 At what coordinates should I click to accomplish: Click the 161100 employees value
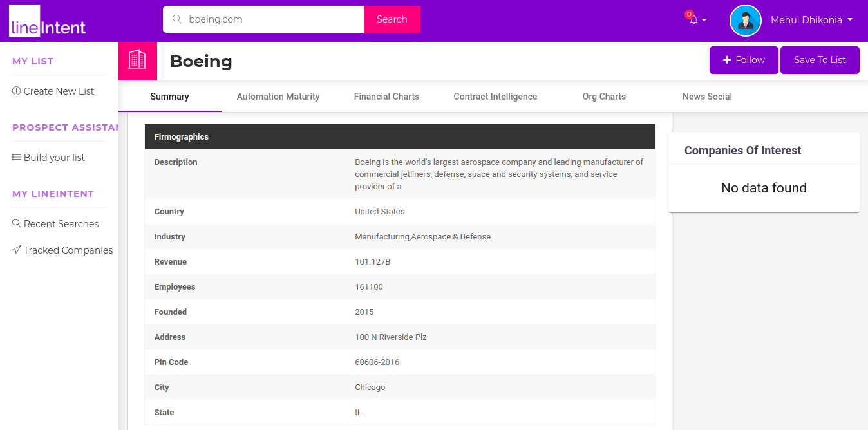369,286
